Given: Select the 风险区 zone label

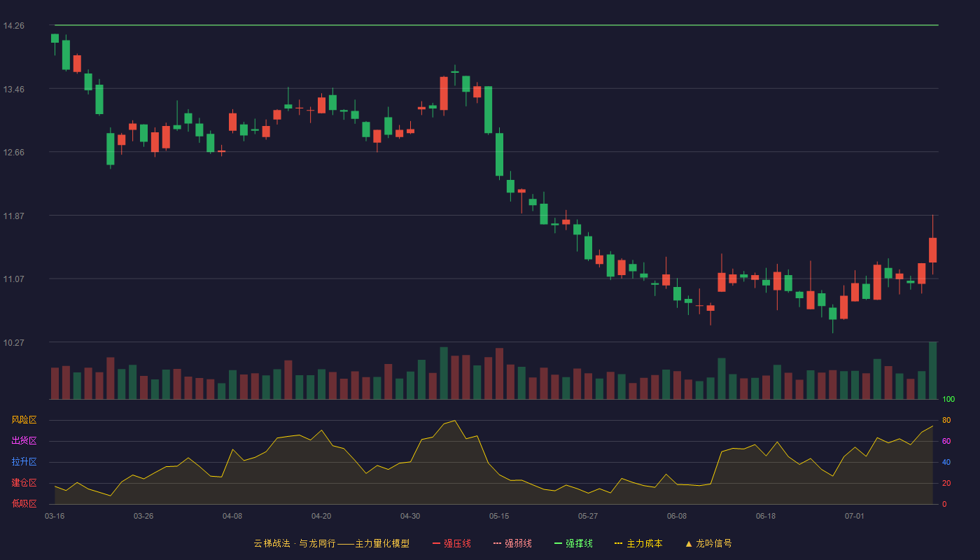Looking at the screenshot, I should [24, 420].
